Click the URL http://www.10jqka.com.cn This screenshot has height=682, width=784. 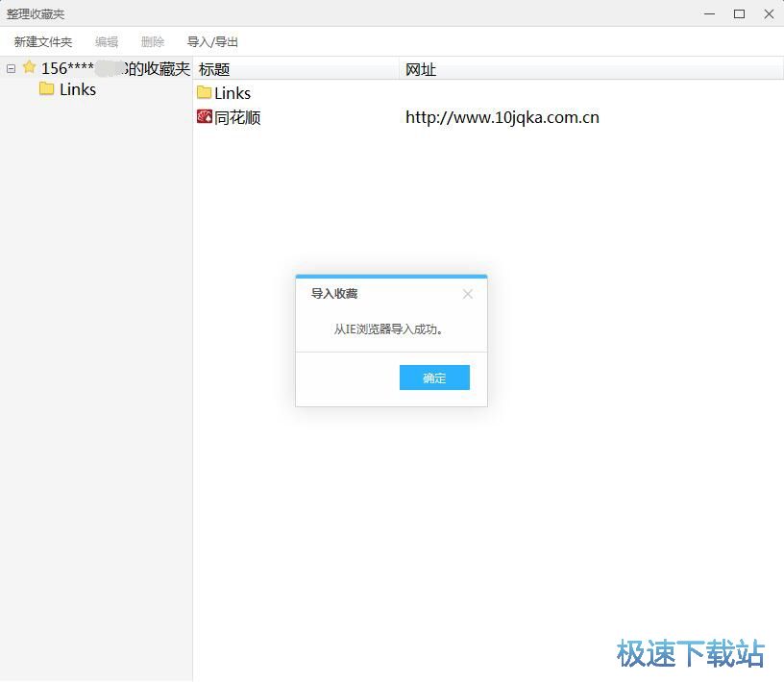(502, 117)
